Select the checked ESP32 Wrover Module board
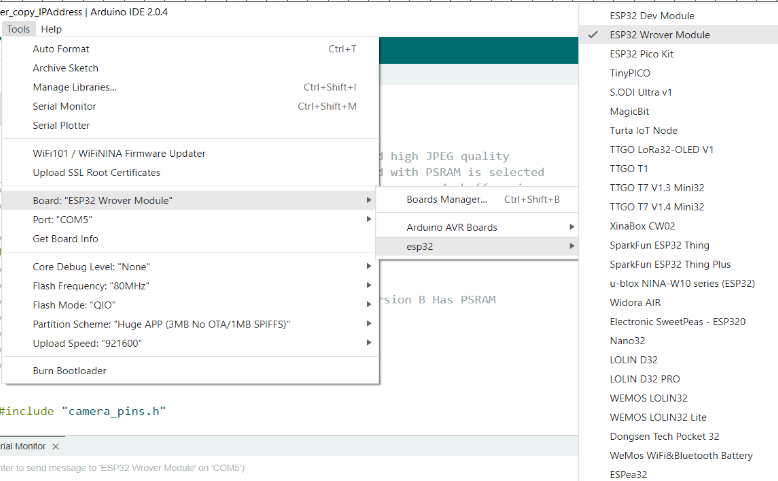Screen dimensions: 778x481 [x=660, y=35]
